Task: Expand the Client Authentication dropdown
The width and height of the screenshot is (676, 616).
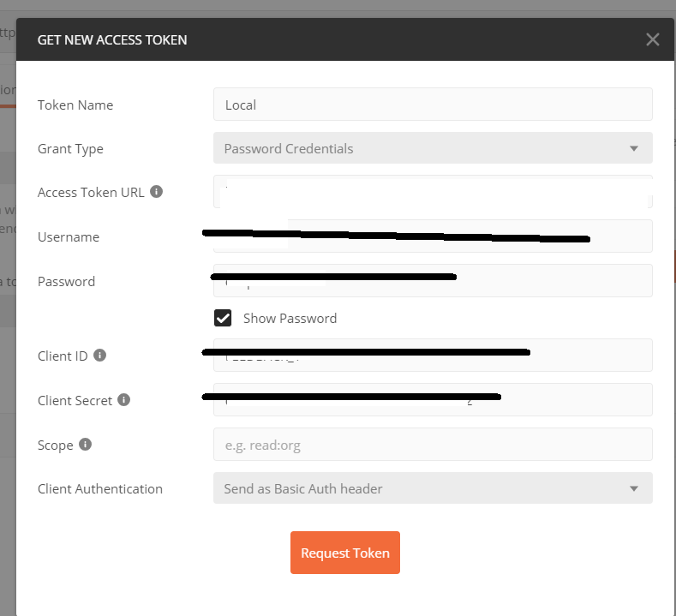Action: coord(433,488)
